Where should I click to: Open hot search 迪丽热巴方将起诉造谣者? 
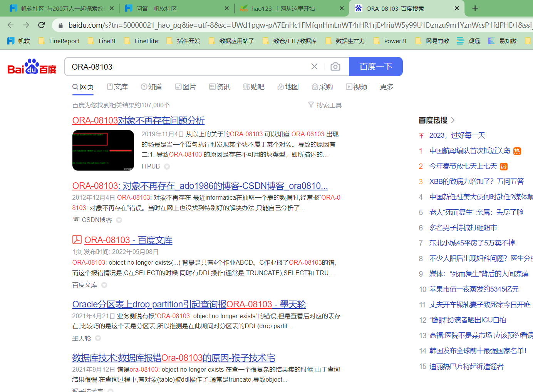coord(466,367)
